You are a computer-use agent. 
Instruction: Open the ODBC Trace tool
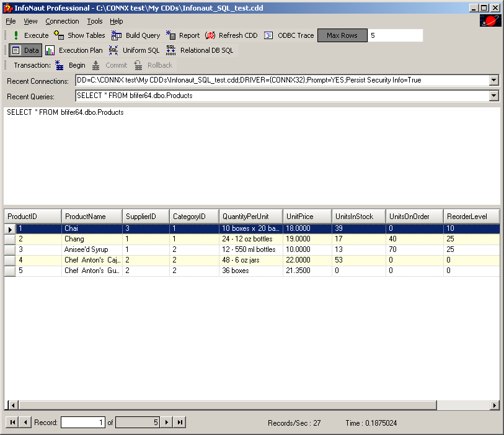coord(268,35)
